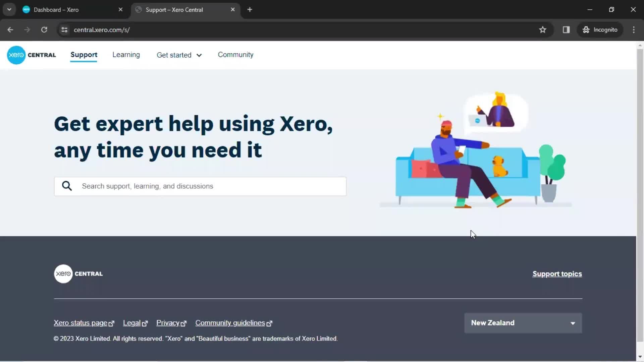644x362 pixels.
Task: Open the Support topics footer link
Action: [557, 274]
